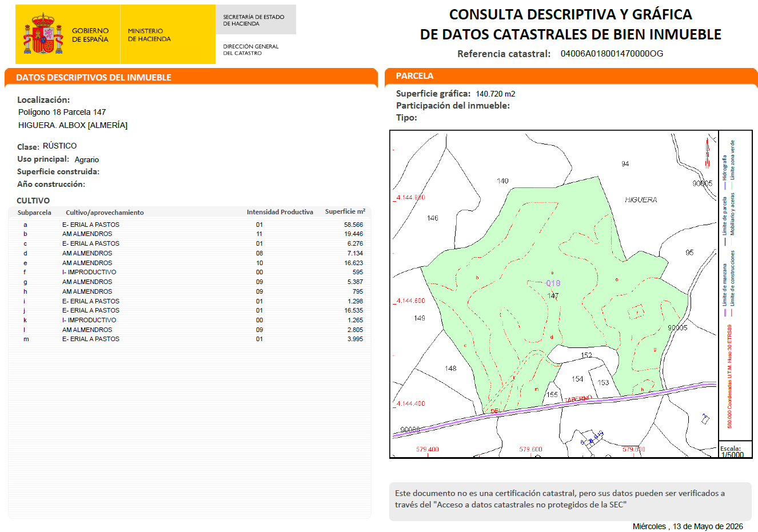Select subparcel l area value 2.805
The width and height of the screenshot is (758, 532).
355,330
